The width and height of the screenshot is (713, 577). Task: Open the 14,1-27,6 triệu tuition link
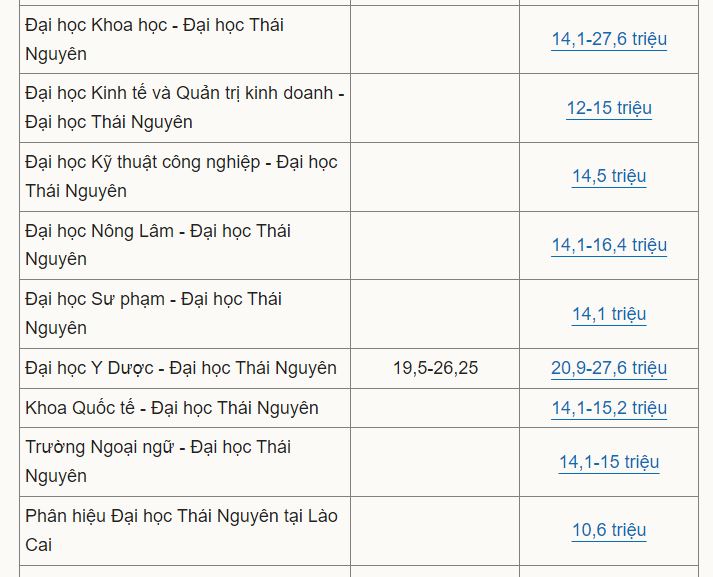click(x=609, y=39)
